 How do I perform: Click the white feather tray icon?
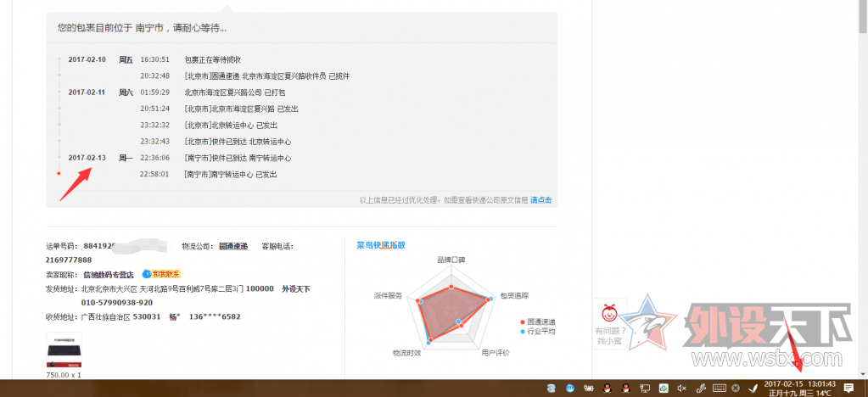coord(753,389)
